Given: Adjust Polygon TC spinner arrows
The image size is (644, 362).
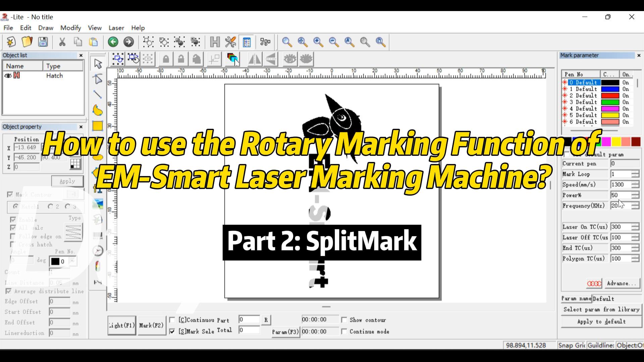Looking at the screenshot, I should [635, 258].
